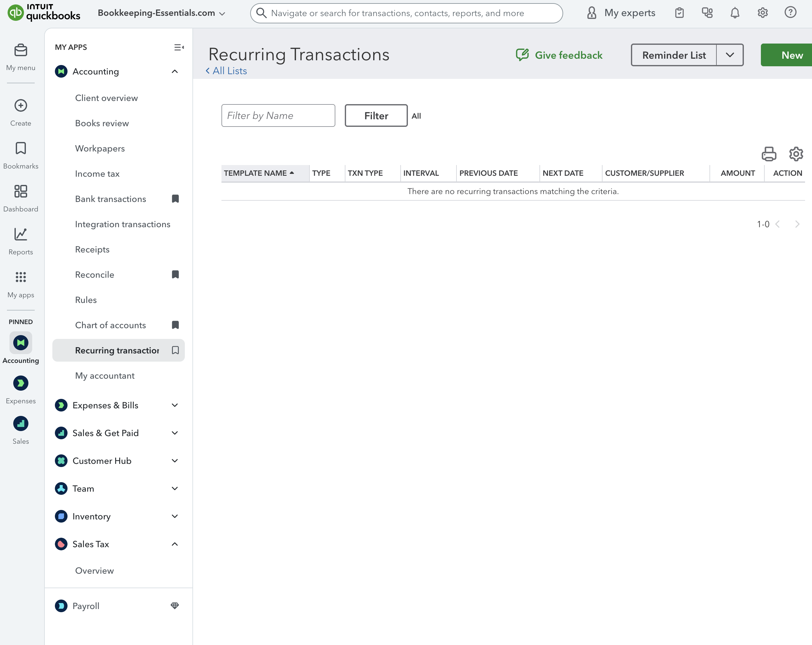Screen dimensions: 812x645
Task: Open the Create menu in the left rail
Action: tap(21, 105)
